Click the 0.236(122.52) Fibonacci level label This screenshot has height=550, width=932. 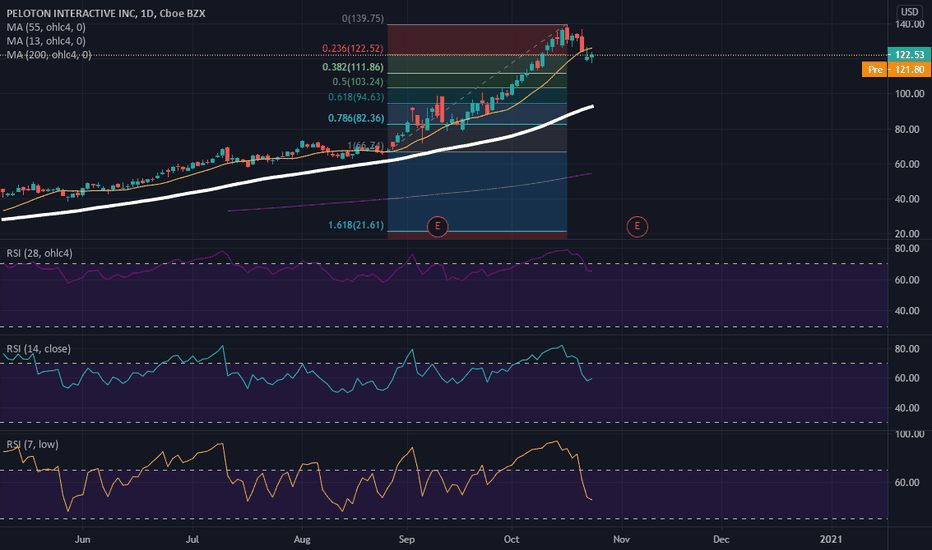[x=352, y=49]
